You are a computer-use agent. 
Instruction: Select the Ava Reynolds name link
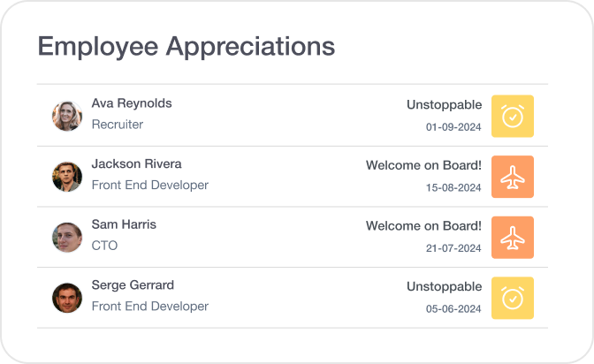click(x=132, y=103)
